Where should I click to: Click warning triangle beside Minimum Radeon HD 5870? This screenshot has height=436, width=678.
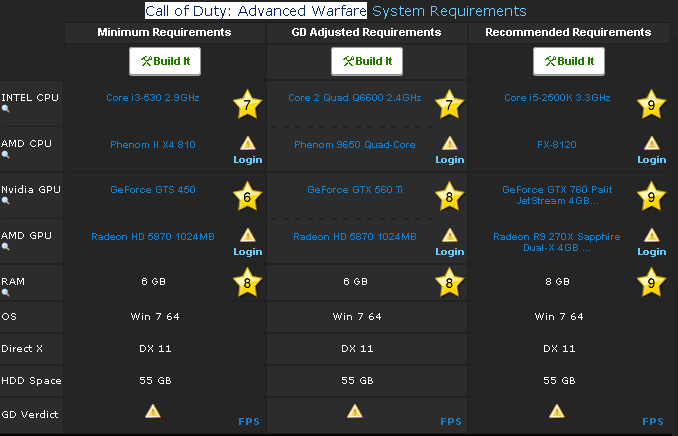click(x=248, y=235)
